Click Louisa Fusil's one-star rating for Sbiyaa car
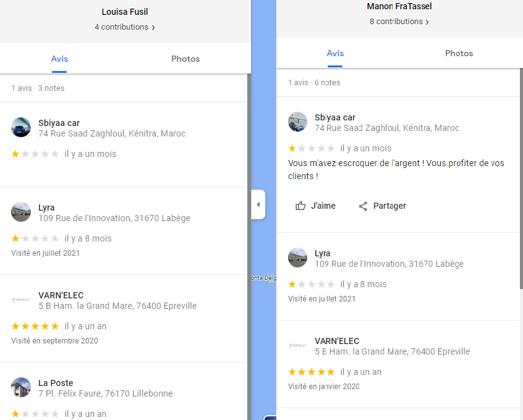This screenshot has height=420, width=523. pos(35,153)
